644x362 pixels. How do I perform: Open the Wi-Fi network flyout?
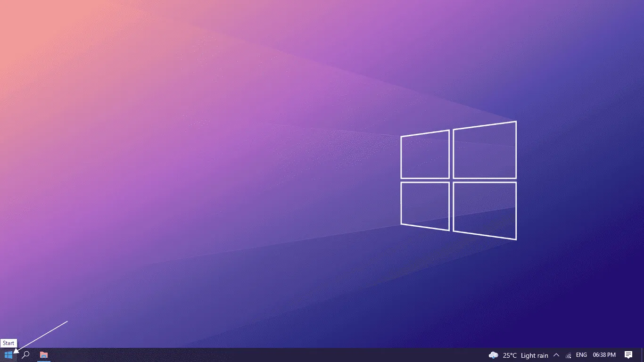coord(569,355)
